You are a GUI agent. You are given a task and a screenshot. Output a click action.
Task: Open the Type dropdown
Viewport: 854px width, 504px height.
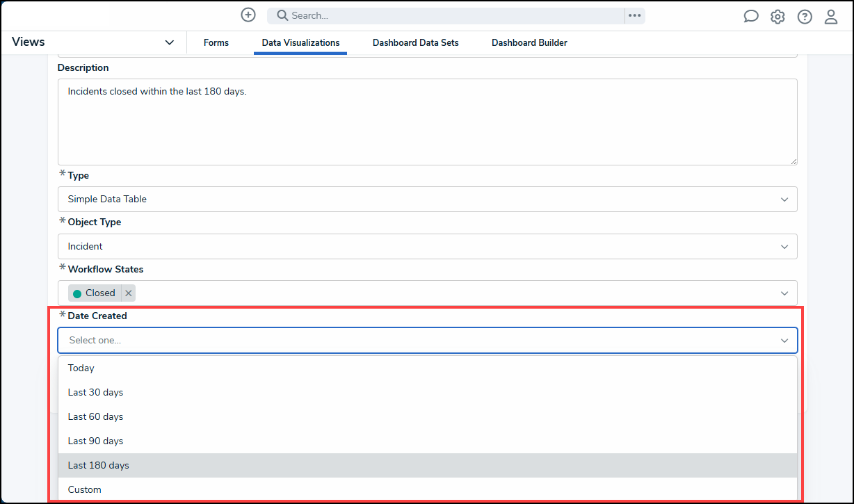tap(427, 199)
